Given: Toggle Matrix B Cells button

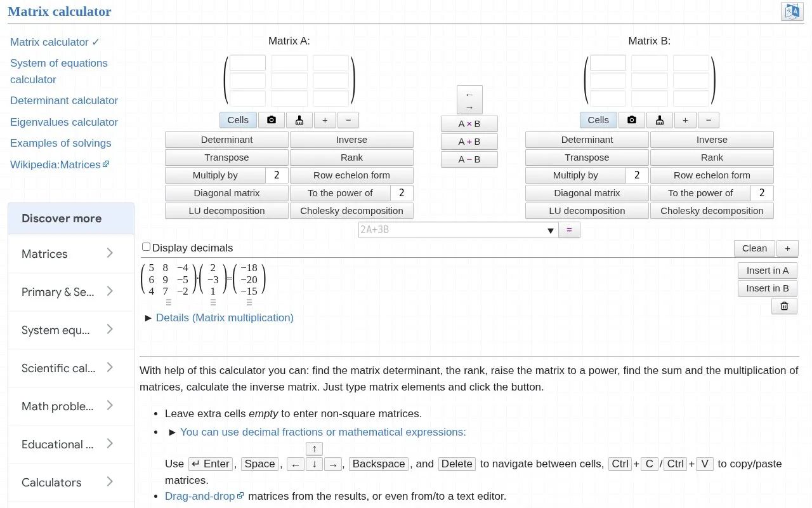Looking at the screenshot, I should coord(598,120).
